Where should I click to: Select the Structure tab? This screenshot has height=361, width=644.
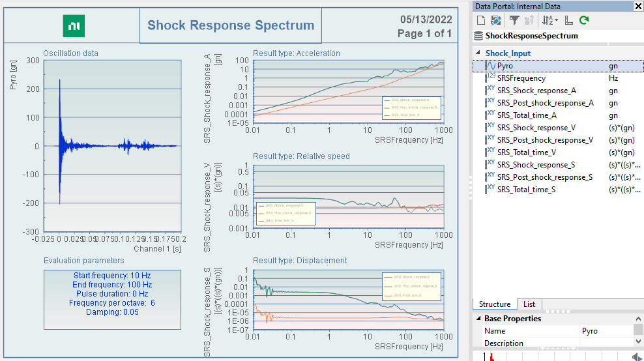494,304
